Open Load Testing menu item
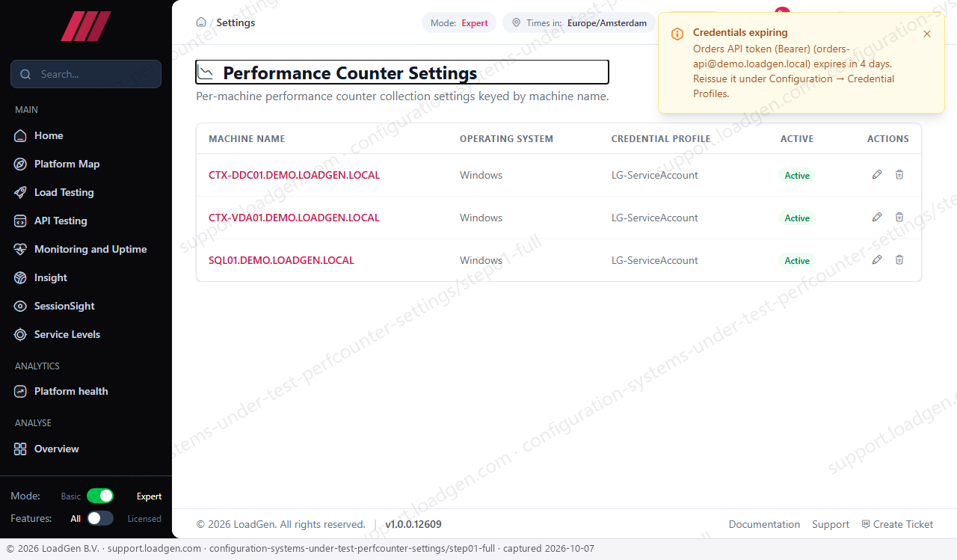The height and width of the screenshot is (560, 957). pos(86,192)
